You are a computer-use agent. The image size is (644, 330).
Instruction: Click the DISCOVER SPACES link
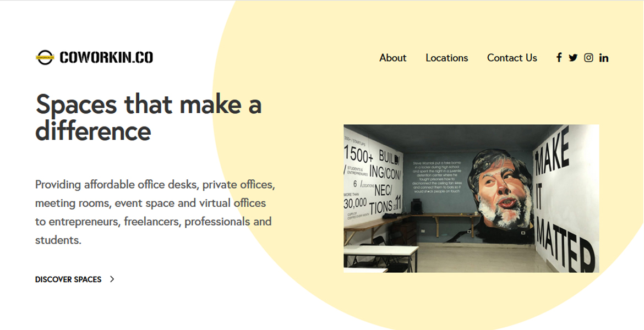pos(68,279)
